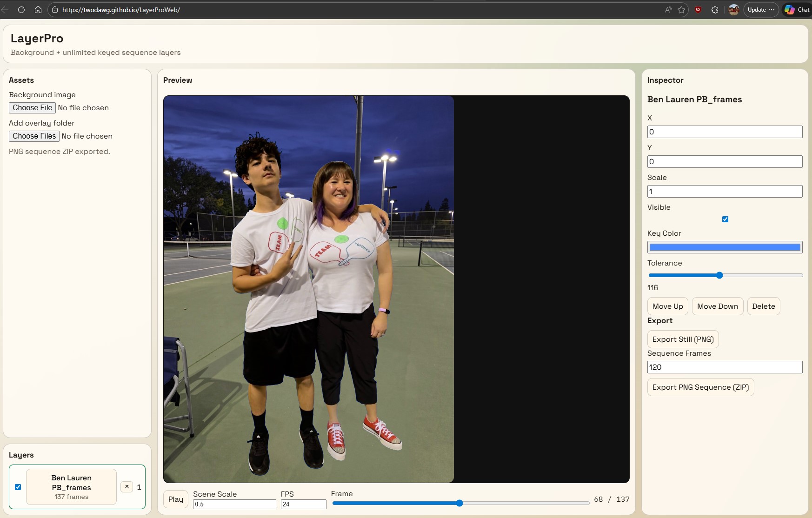Open the uBlock extension icon
The image size is (812, 518).
click(698, 9)
